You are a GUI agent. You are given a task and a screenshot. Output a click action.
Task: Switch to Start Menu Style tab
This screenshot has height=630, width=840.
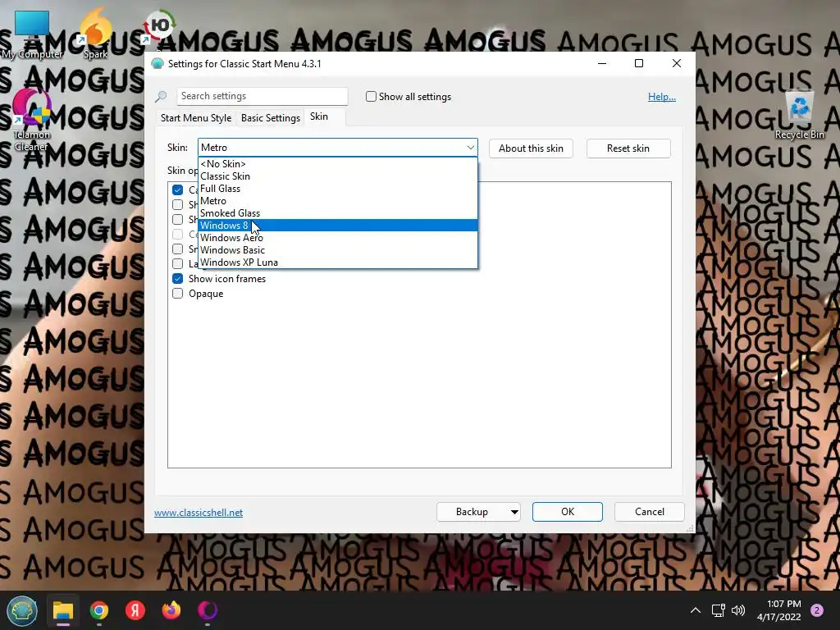(x=196, y=118)
